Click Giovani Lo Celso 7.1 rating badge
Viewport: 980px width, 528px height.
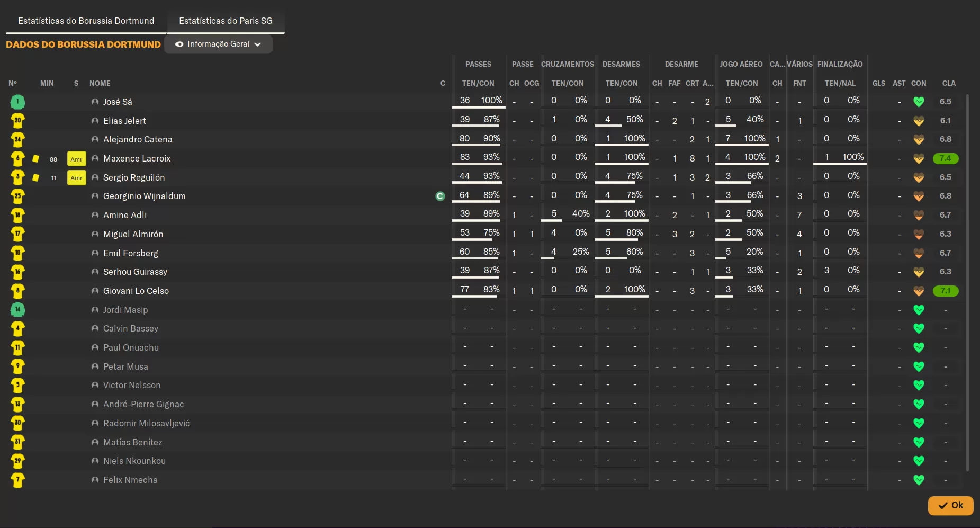[x=946, y=291]
